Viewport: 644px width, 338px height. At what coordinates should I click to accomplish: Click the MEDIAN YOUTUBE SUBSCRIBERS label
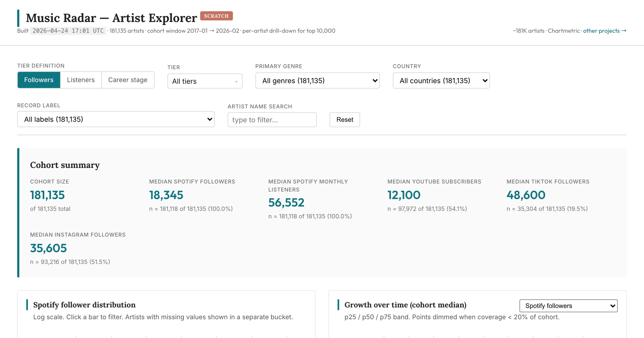click(434, 182)
